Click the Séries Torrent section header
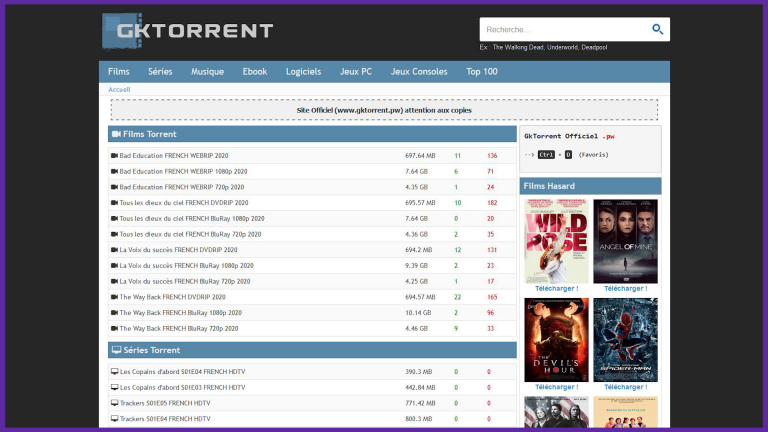The width and height of the screenshot is (768, 432). tap(312, 350)
